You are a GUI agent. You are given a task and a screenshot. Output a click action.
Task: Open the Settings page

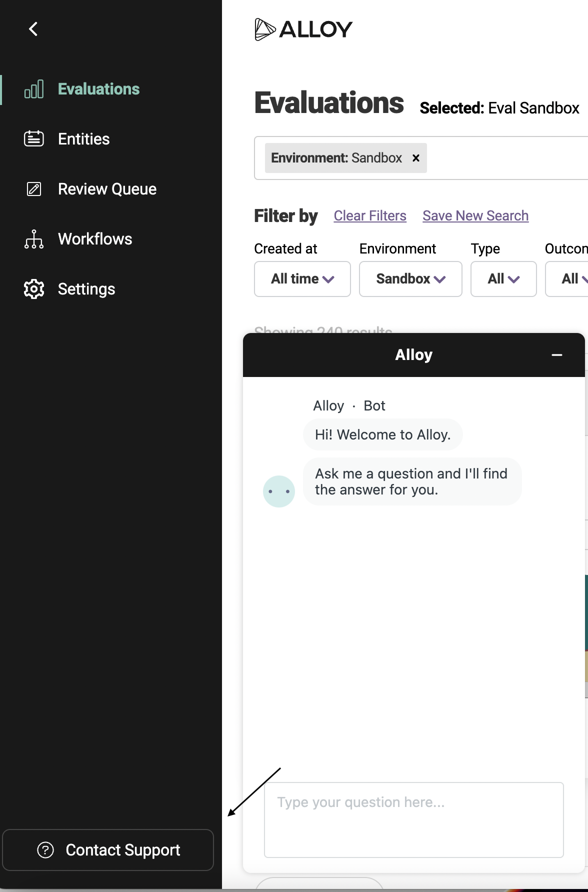pyautogui.click(x=86, y=289)
